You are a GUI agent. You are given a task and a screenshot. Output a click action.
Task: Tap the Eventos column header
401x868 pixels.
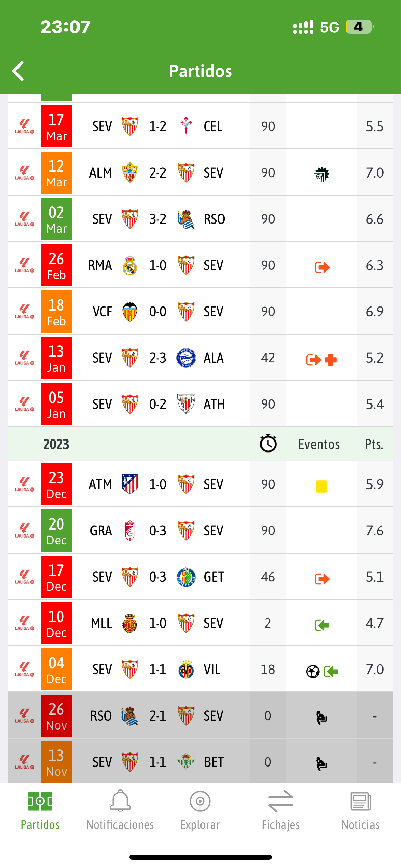(319, 444)
